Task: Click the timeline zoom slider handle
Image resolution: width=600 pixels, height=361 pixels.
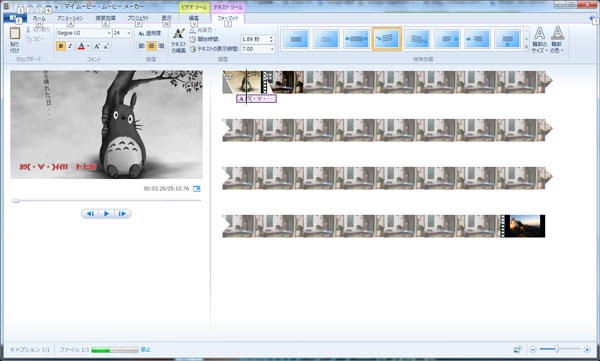Action: click(557, 349)
